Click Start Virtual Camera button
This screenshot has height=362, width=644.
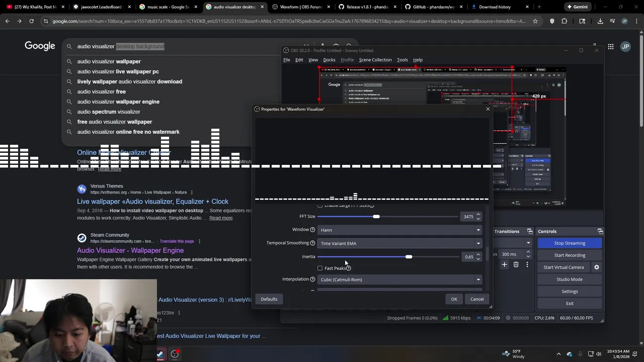(563, 267)
